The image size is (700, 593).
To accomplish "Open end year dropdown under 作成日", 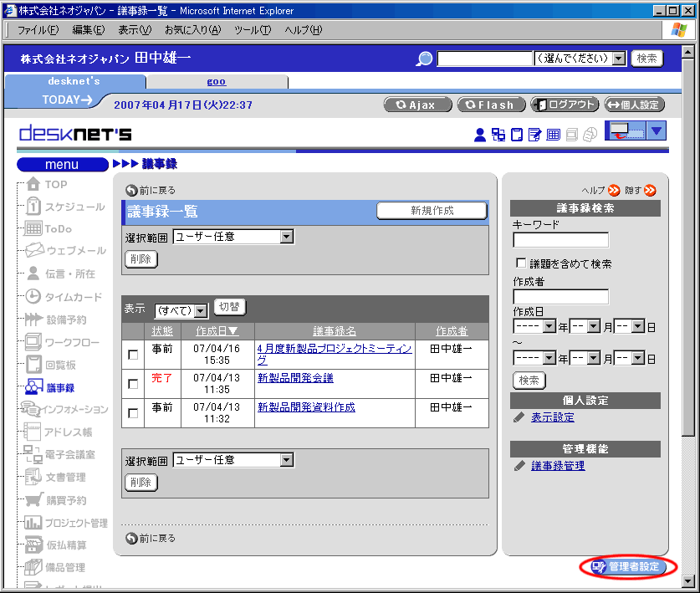I will pyautogui.click(x=534, y=358).
